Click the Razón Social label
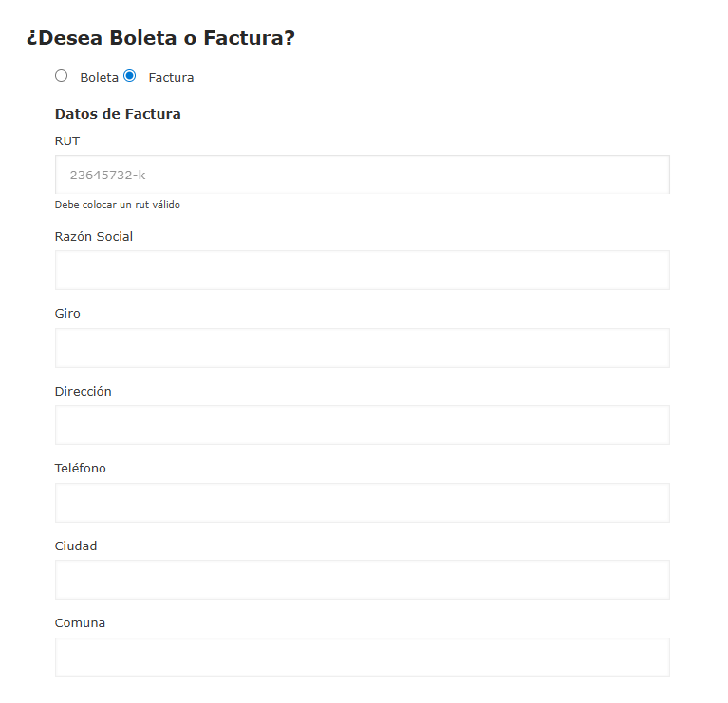Viewport: 728px width, 703px height. (94, 236)
